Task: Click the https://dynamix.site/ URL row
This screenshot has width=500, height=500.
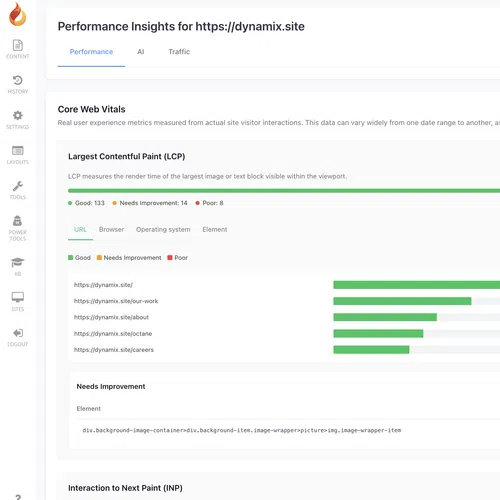Action: tap(103, 285)
